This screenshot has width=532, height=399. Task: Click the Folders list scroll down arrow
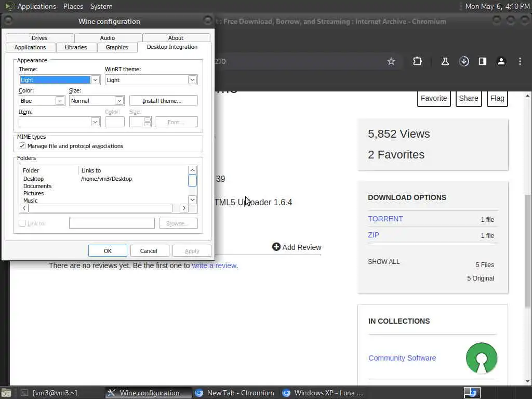192,200
